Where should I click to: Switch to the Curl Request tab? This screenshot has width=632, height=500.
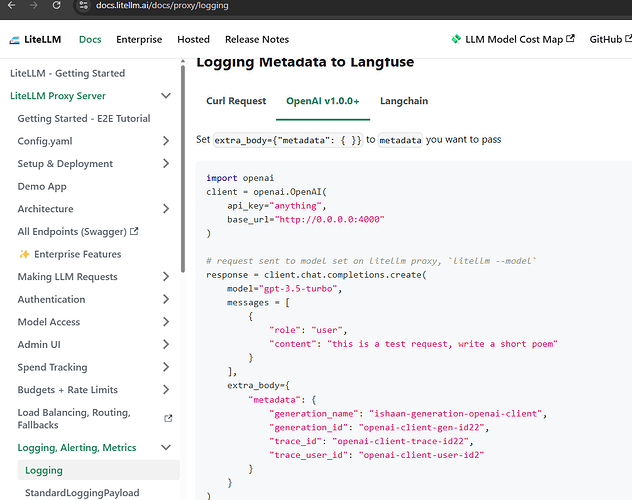click(x=236, y=101)
